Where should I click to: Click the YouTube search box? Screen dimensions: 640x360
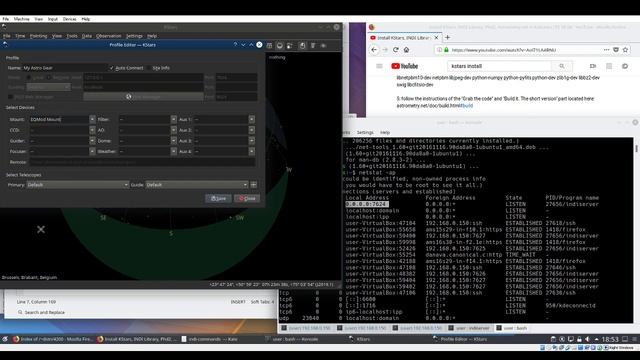(x=499, y=66)
